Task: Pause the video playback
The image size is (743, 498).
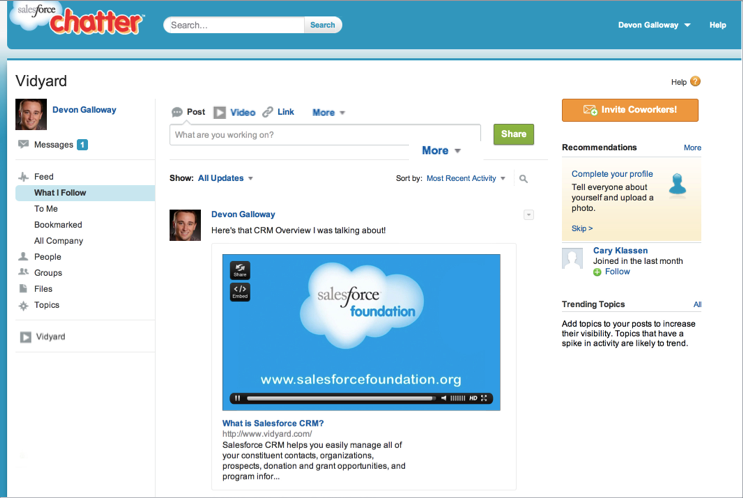Action: [x=237, y=398]
